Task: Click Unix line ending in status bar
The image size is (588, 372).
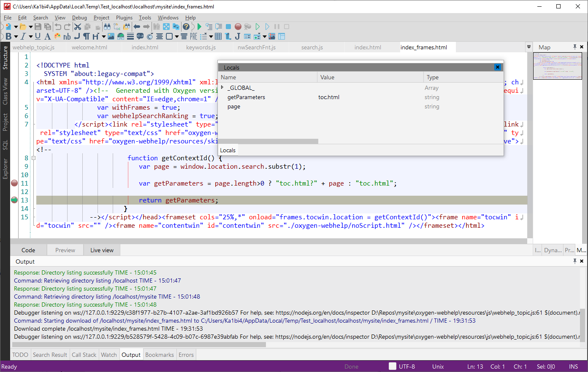Action: [438, 367]
